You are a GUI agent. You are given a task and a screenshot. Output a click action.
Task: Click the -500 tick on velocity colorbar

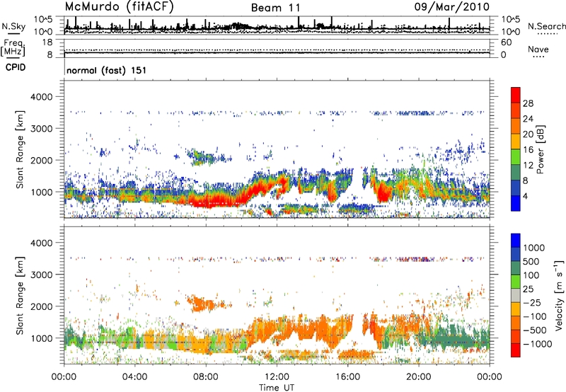(x=535, y=330)
